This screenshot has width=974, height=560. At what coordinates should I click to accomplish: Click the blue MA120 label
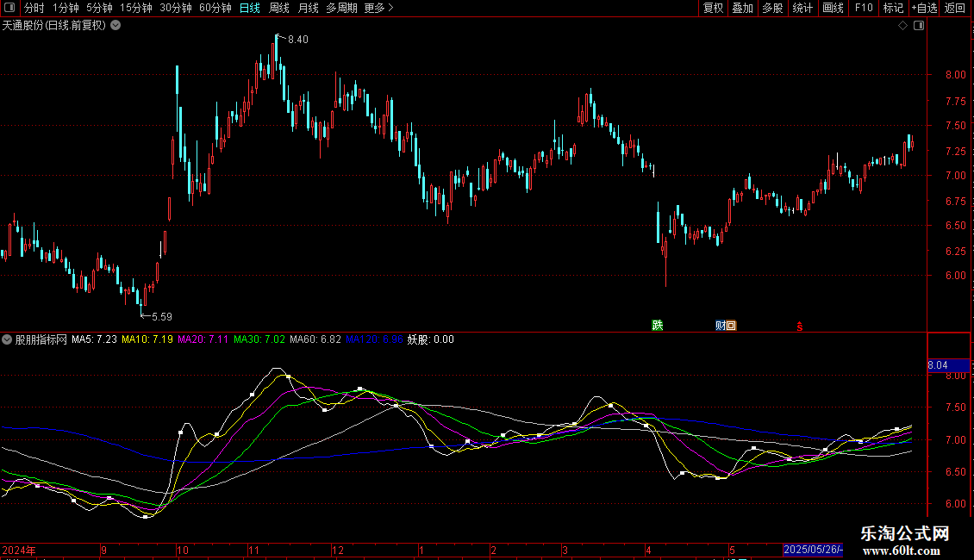[375, 339]
